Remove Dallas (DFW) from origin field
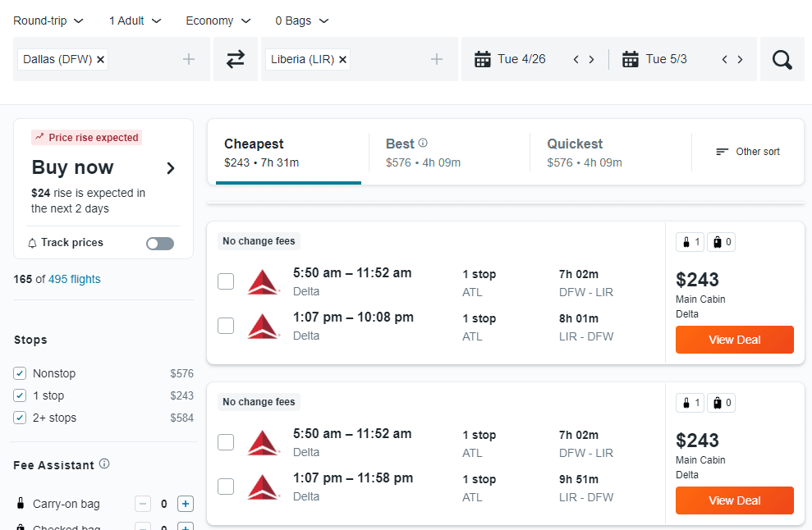Screen dimensions: 812x530 (99, 59)
